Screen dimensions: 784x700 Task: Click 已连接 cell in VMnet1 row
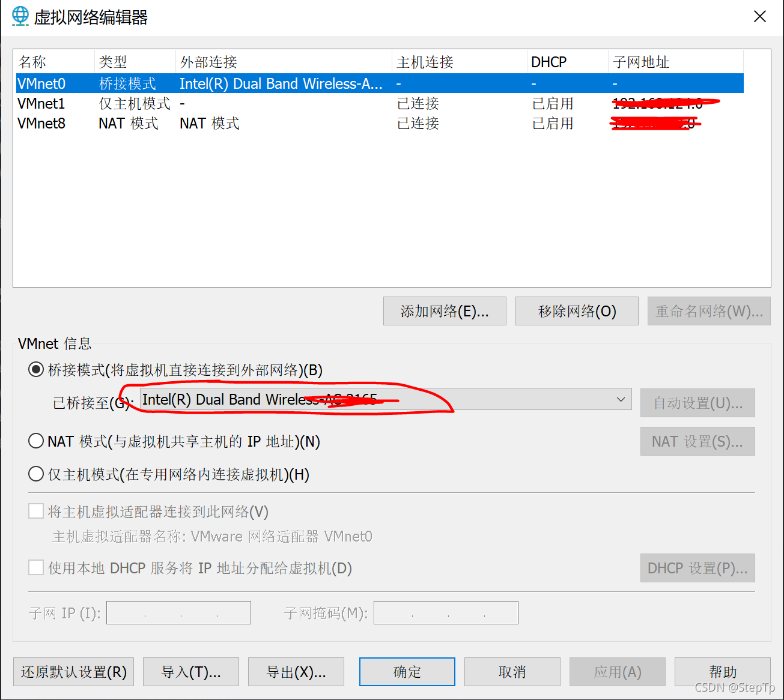pos(418,103)
